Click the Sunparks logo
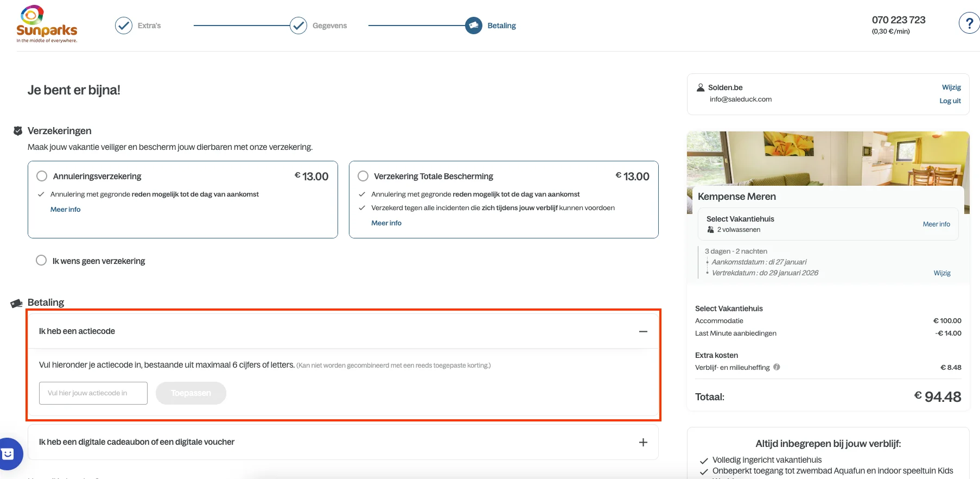The width and height of the screenshot is (980, 479). 47,24
